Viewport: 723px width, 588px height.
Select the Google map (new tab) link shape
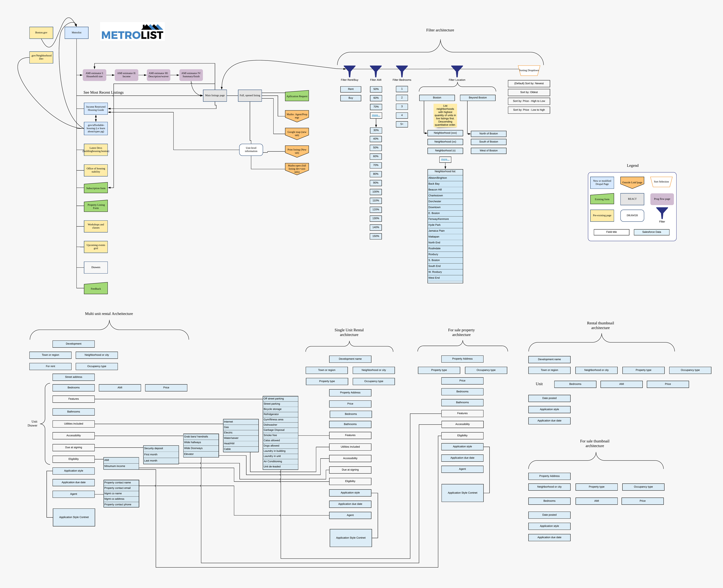coord(297,133)
